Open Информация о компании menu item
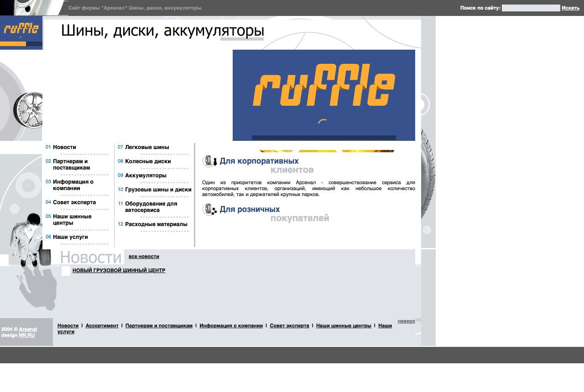This screenshot has height=392, width=584. click(x=73, y=185)
